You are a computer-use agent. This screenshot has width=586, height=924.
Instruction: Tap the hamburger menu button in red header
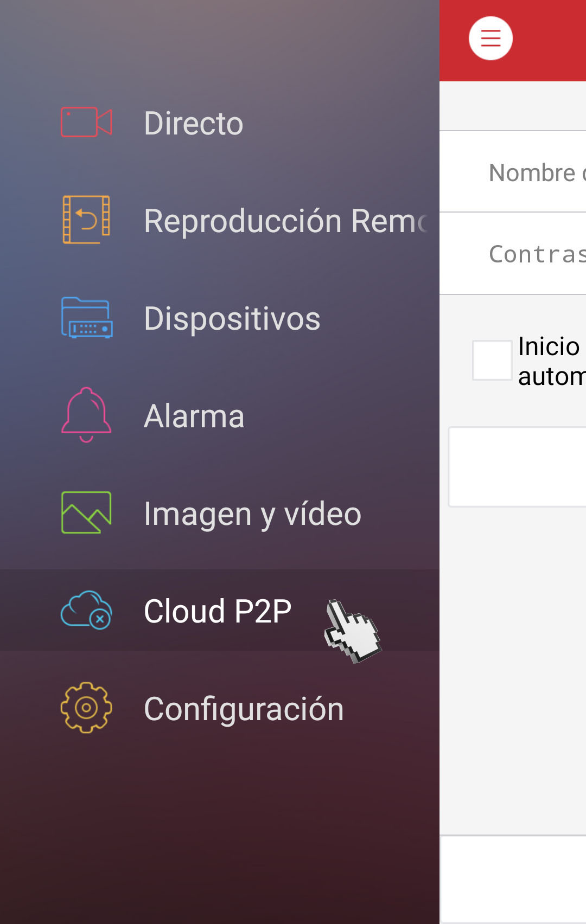pos(491,39)
